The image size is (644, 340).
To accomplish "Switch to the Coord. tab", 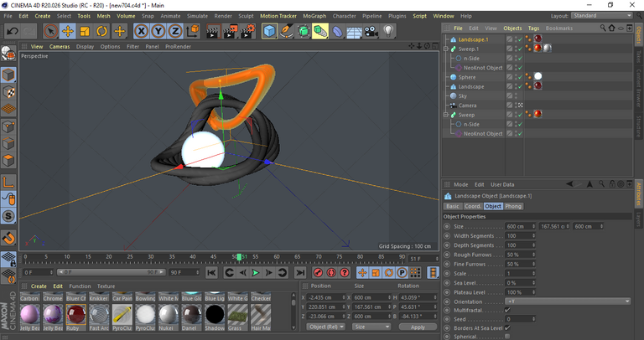I will [x=472, y=206].
